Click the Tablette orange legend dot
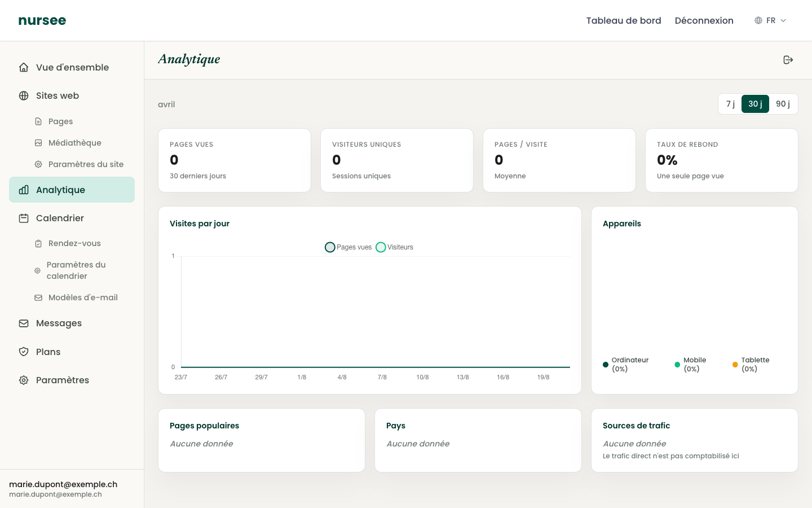The image size is (812, 508). pos(735,365)
